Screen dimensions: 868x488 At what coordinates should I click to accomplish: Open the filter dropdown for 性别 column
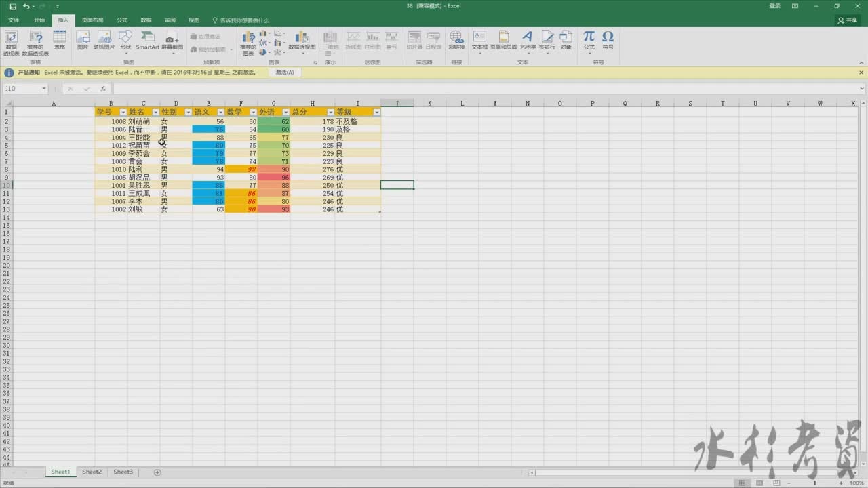point(188,112)
